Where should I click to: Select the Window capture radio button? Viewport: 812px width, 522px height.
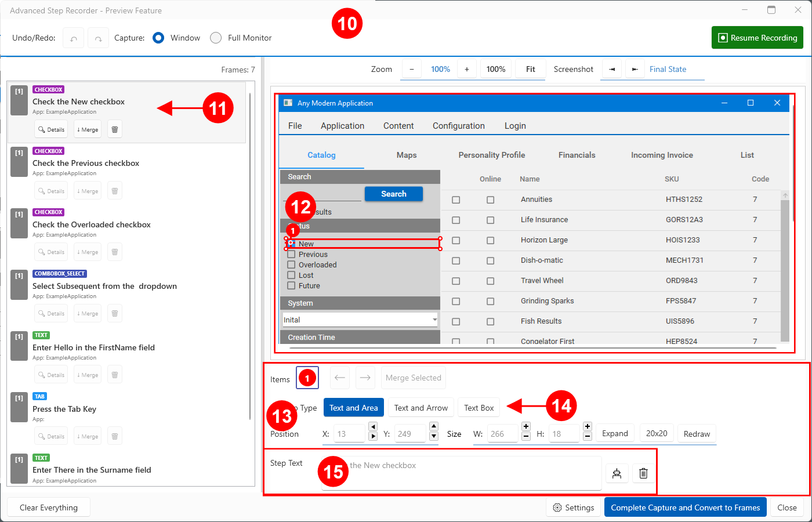(158, 38)
